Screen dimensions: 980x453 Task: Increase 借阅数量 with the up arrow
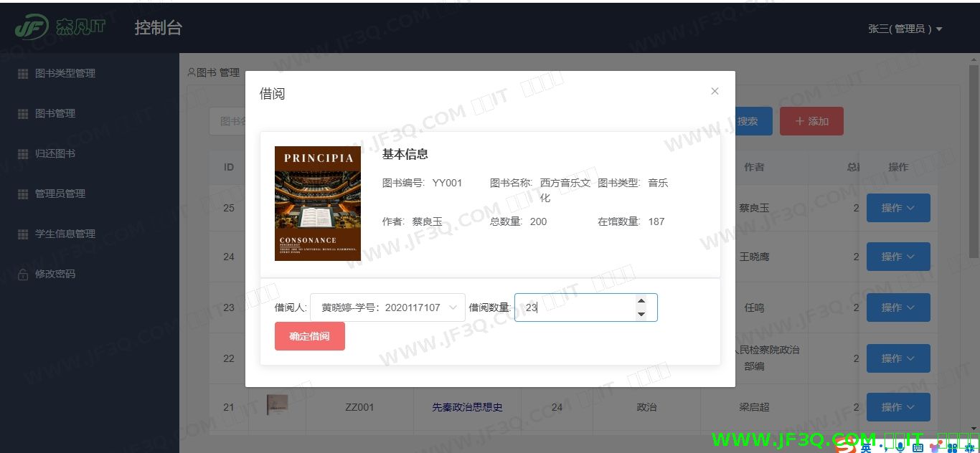coord(641,301)
